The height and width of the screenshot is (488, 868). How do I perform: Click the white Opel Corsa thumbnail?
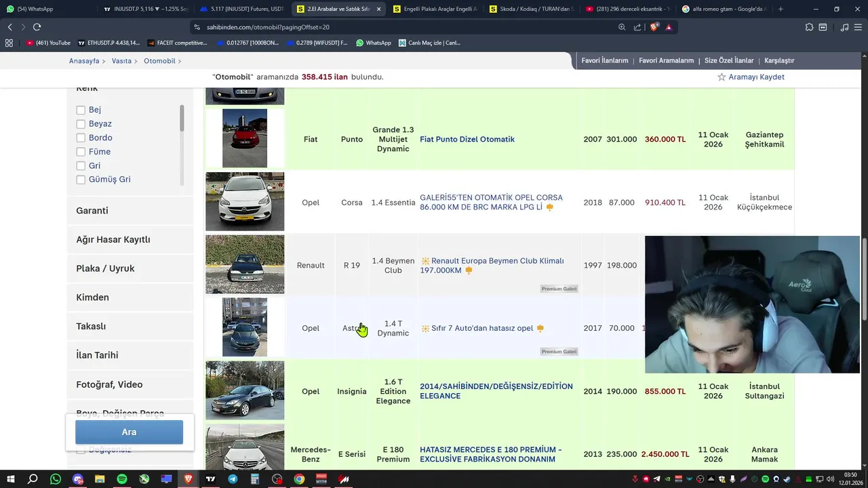245,201
